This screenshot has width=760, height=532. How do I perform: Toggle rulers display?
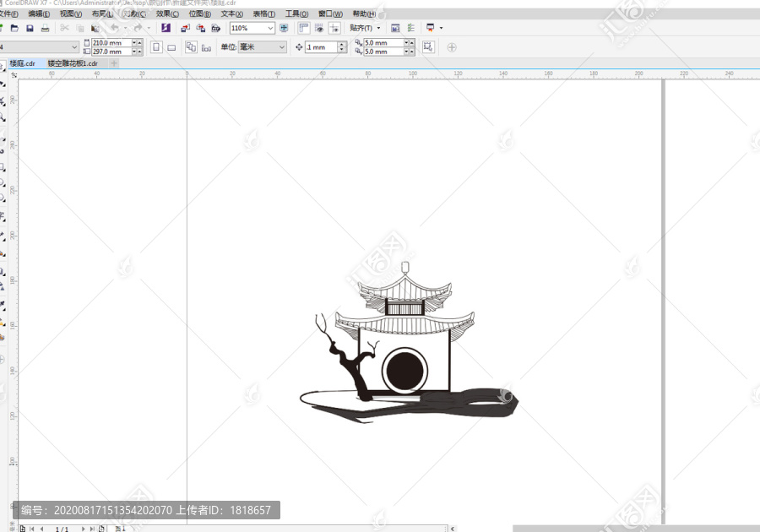[x=304, y=28]
